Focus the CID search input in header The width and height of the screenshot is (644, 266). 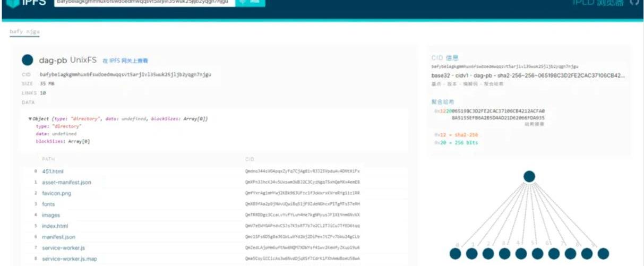144,3
